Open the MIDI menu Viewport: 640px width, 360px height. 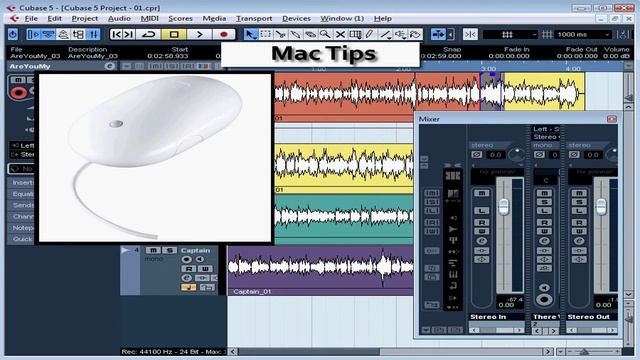point(149,18)
